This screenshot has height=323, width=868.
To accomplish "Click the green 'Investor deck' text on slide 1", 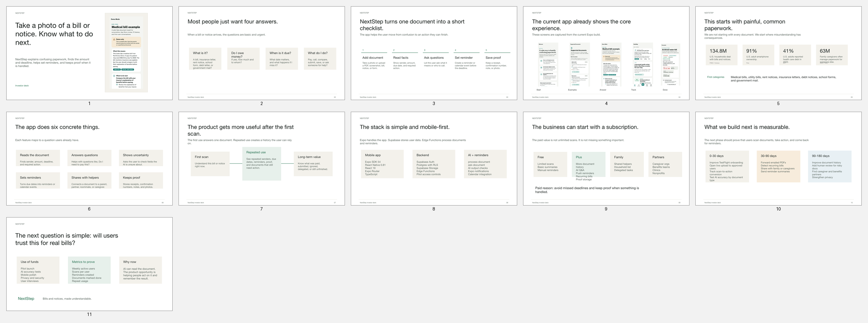I will pos(22,86).
